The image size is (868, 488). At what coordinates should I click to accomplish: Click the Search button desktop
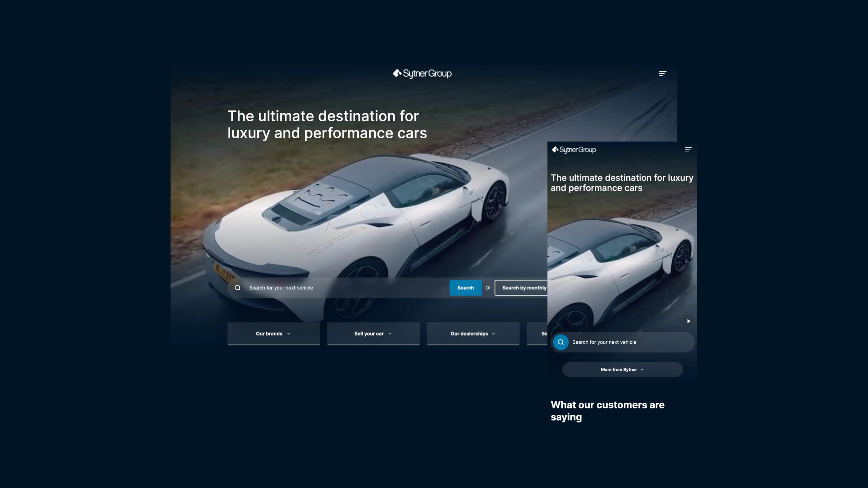(x=466, y=288)
